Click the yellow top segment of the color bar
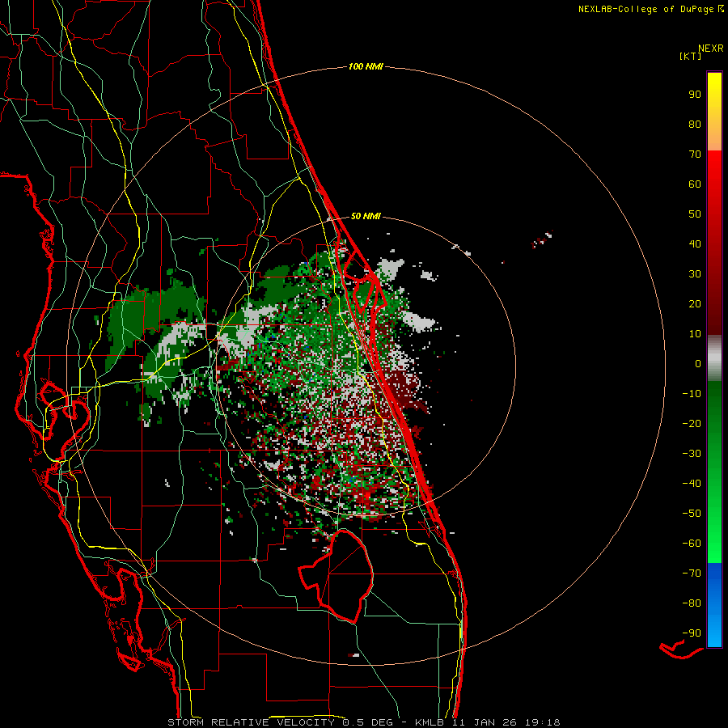728x728 pixels. 714,112
